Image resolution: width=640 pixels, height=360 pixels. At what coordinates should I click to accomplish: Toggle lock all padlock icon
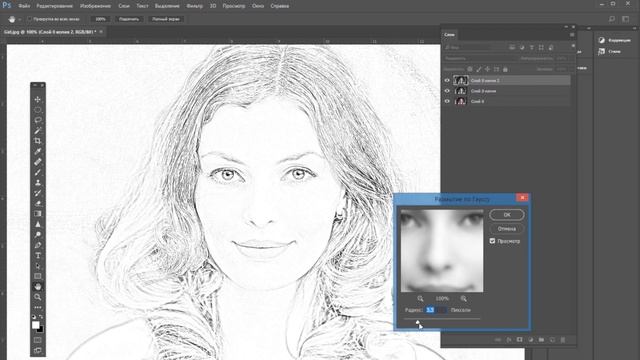(x=505, y=69)
